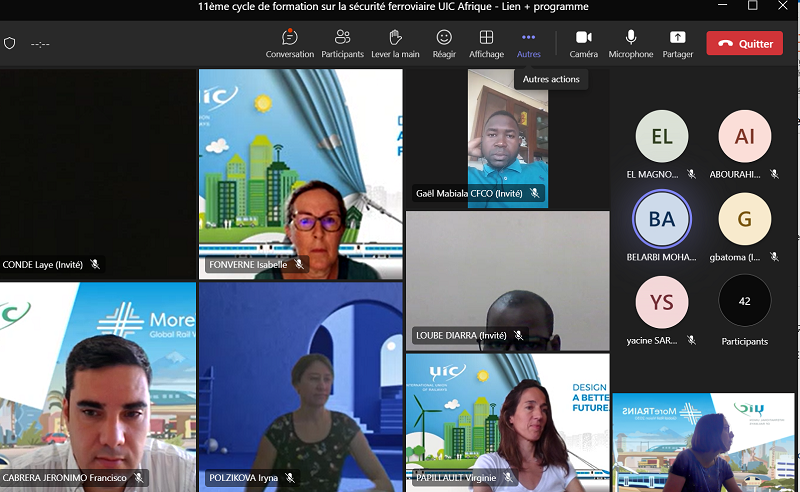Select the G avatar of gbatoma
Screen dimensions: 800x492
744,219
